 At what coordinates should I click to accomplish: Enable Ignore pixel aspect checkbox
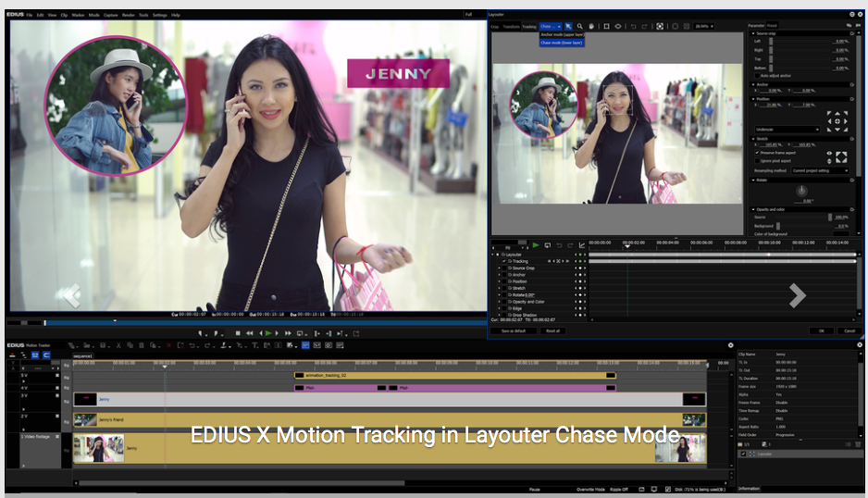click(x=757, y=161)
